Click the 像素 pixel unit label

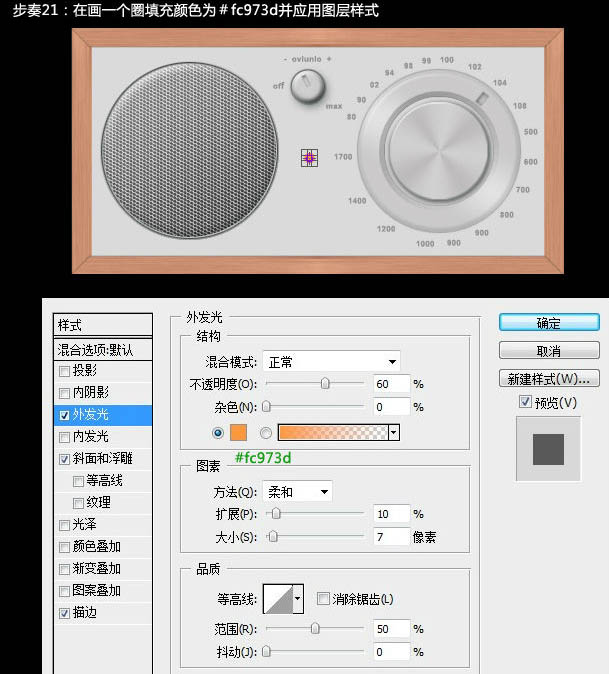click(x=424, y=537)
